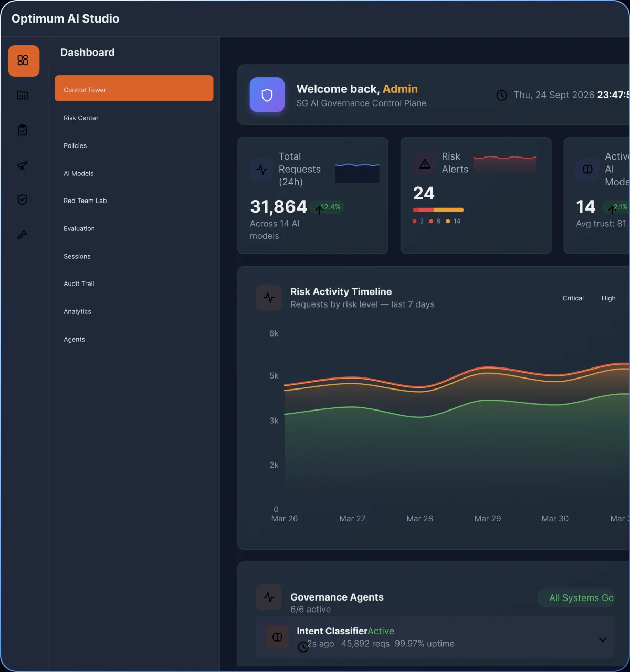Open the clipboard checklist icon in the icon rail
The image size is (630, 672).
pos(23,130)
